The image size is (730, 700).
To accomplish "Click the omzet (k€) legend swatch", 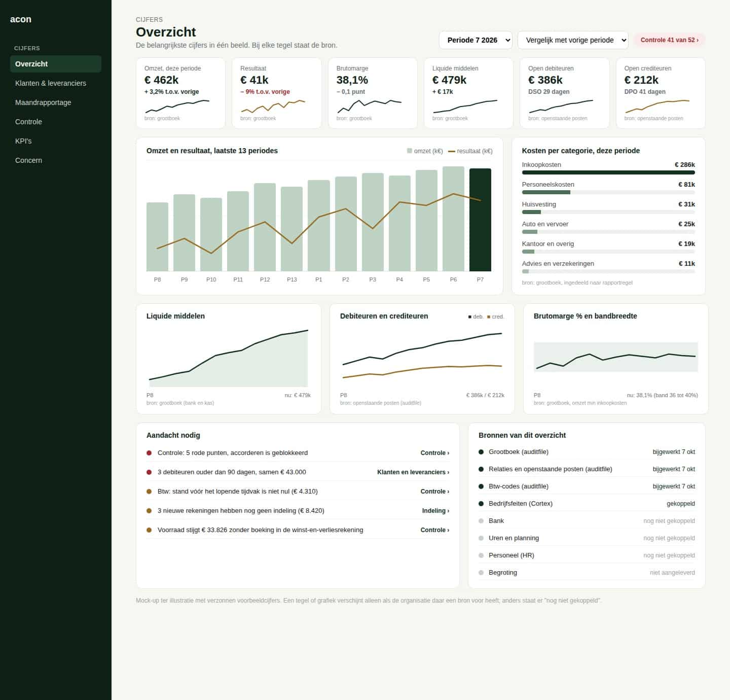I will pos(410,151).
